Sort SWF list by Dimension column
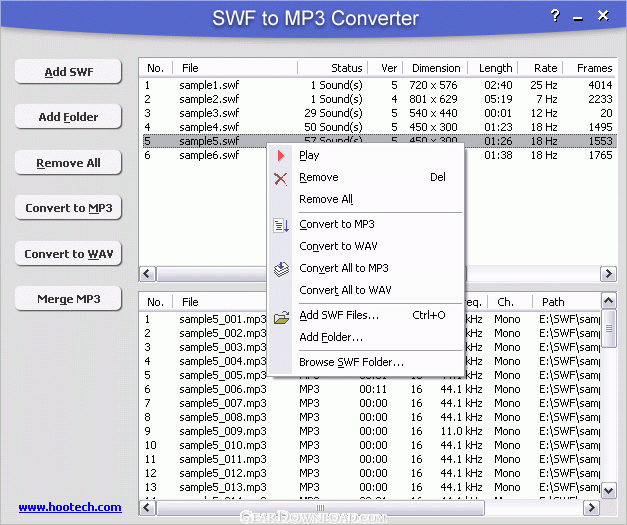Viewport: 627px width, 525px height. click(436, 68)
